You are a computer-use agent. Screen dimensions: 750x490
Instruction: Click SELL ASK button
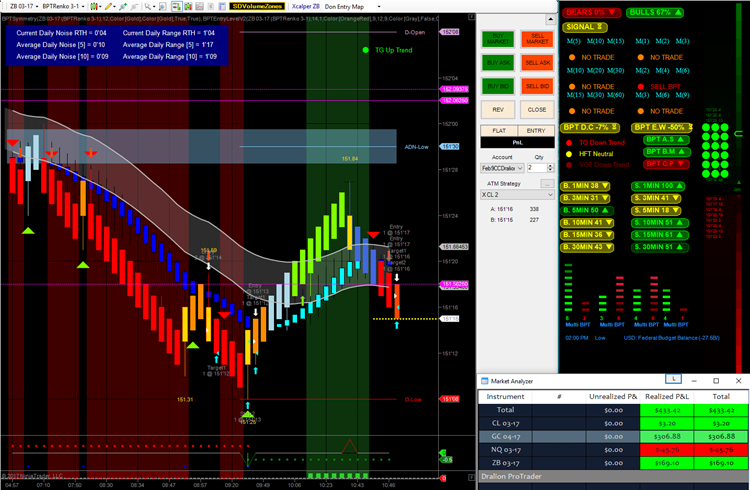tap(537, 63)
